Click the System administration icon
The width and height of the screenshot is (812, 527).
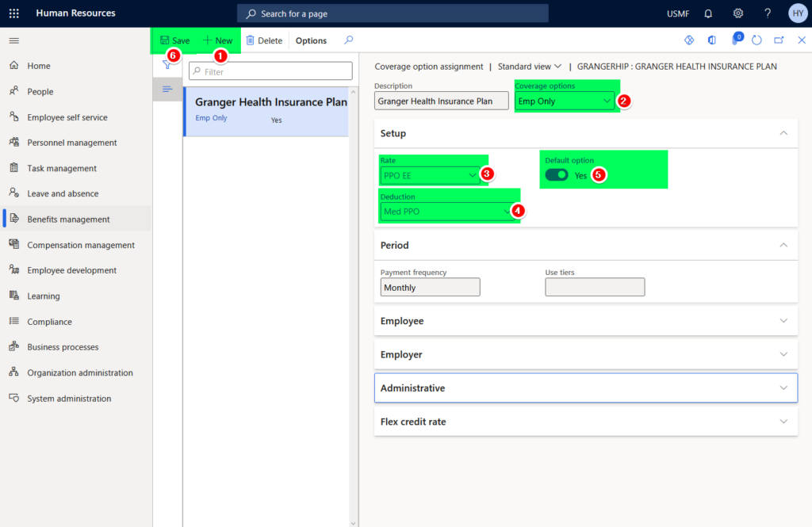point(14,398)
